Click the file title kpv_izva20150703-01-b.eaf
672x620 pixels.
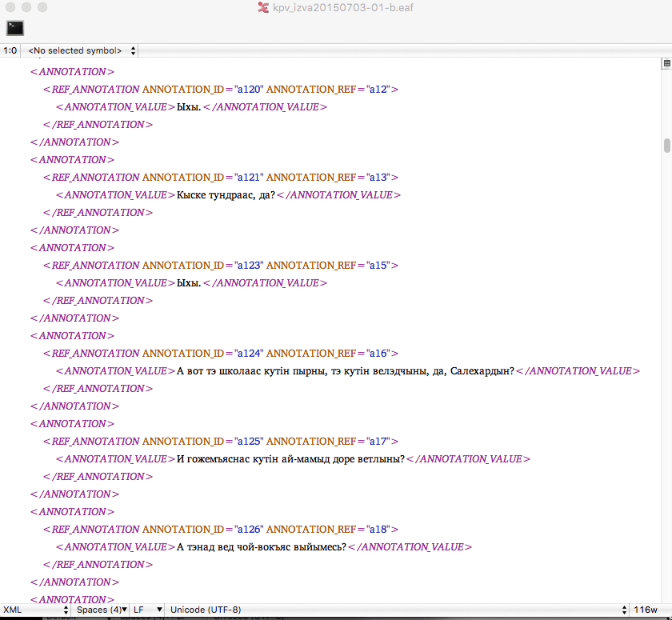click(x=343, y=7)
